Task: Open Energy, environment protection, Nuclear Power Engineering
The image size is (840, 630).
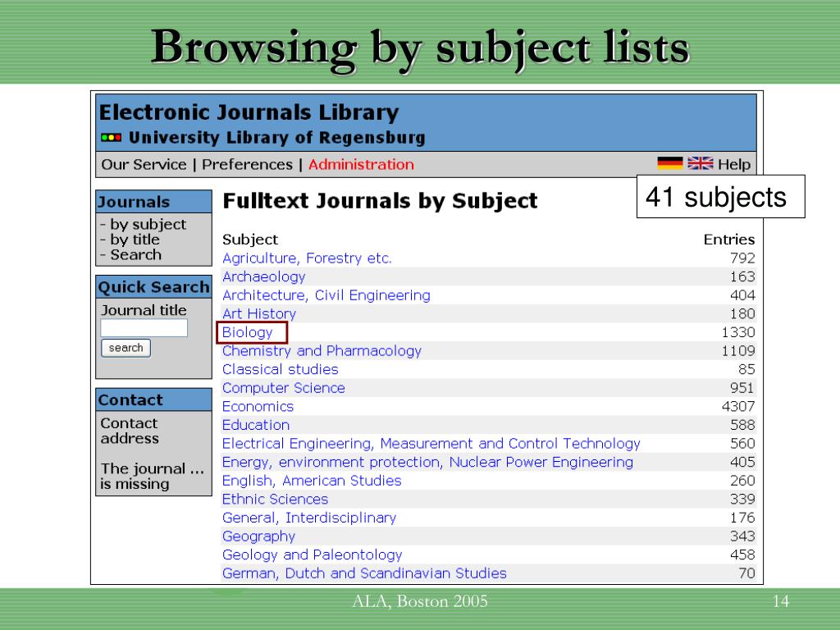Action: coord(427,463)
